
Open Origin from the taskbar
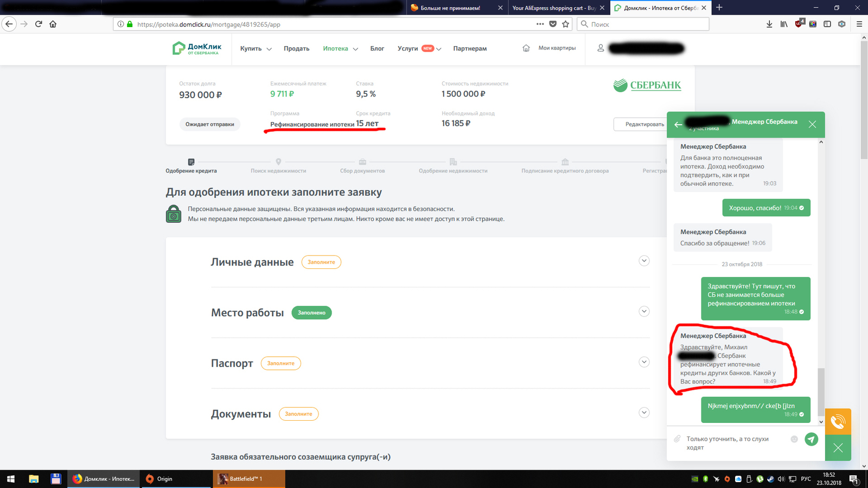click(x=176, y=479)
